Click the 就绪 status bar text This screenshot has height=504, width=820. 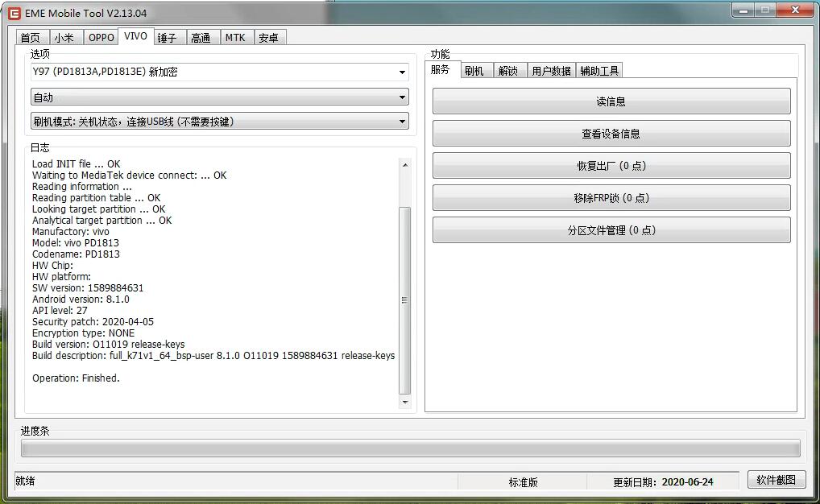click(x=25, y=481)
